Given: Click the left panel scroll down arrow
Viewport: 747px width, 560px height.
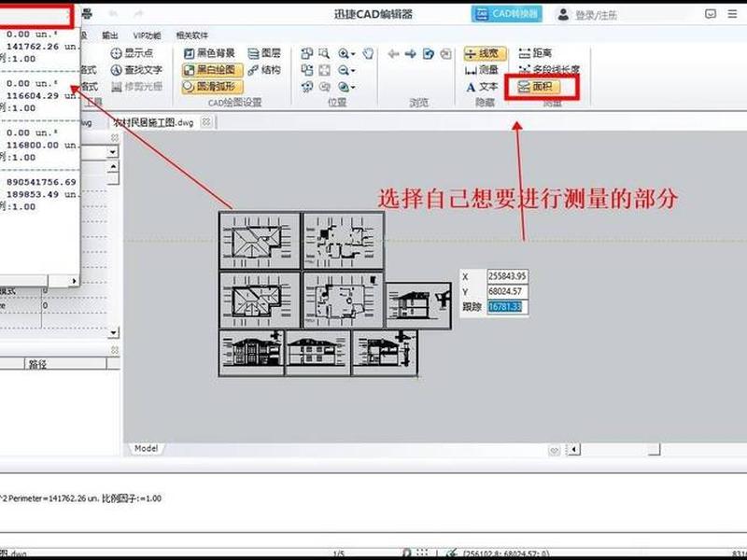Looking at the screenshot, I should click(113, 332).
